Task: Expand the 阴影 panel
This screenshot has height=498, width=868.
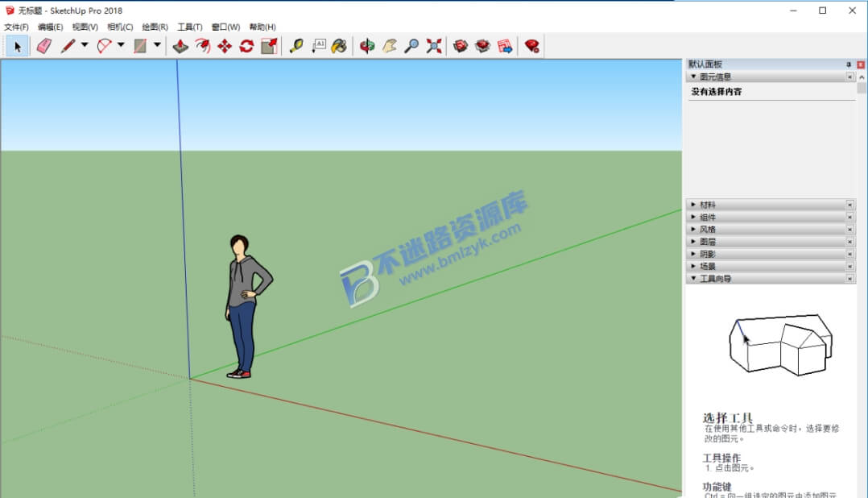Action: pyautogui.click(x=693, y=254)
